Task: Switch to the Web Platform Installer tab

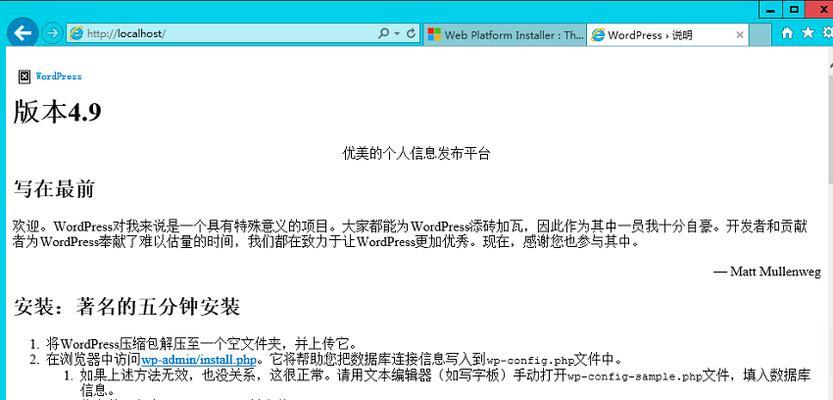Action: click(505, 35)
